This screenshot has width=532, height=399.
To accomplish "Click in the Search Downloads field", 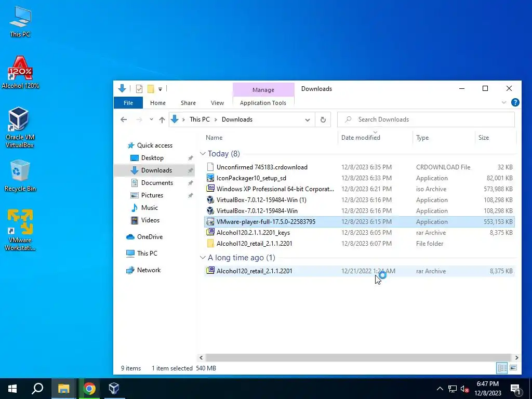I will [x=426, y=119].
